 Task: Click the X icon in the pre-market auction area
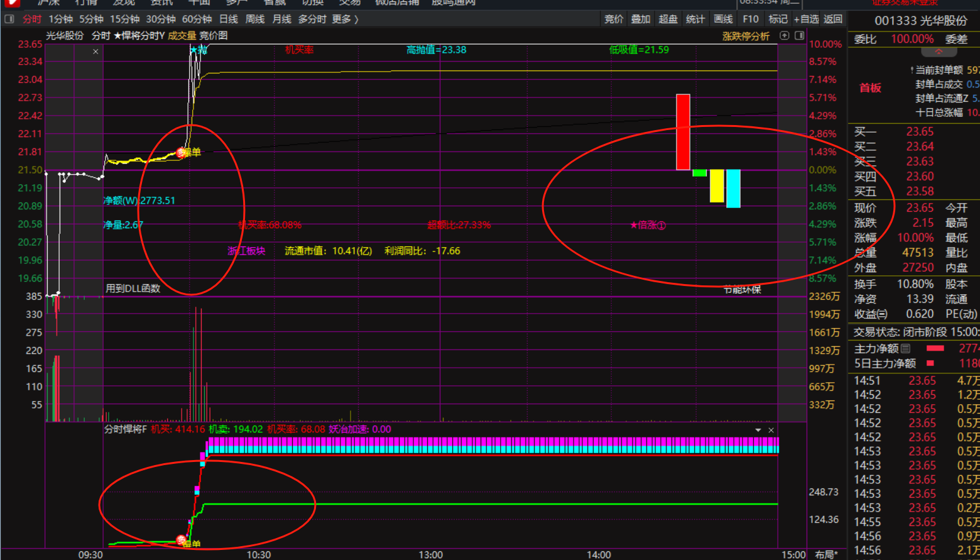pos(95,52)
